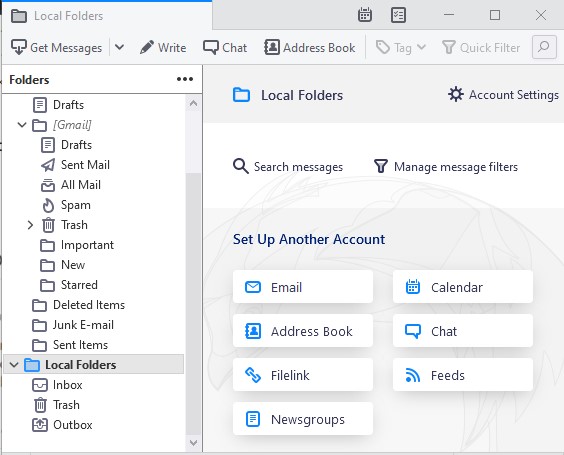Image resolution: width=564 pixels, height=455 pixels.
Task: Open Account Settings
Action: 503,95
